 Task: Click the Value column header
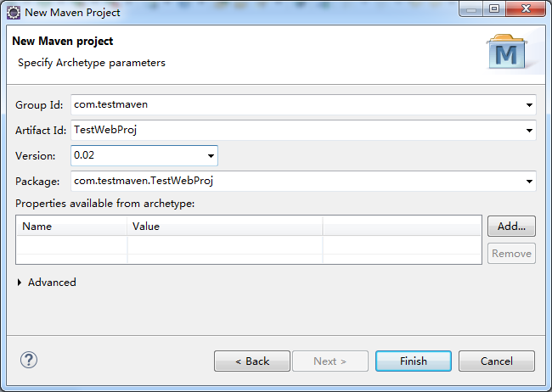(224, 226)
